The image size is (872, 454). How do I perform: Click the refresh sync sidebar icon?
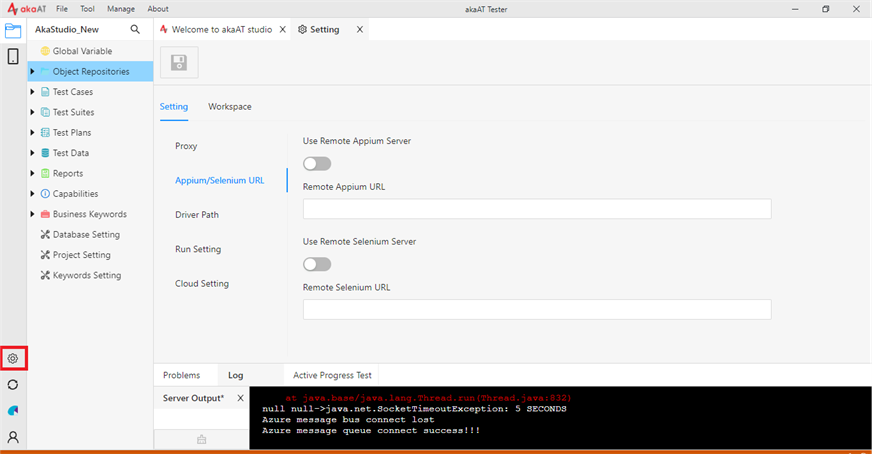pos(13,384)
